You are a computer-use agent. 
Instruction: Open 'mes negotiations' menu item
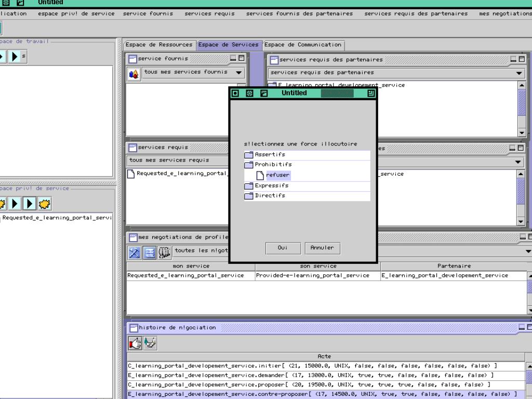tap(505, 14)
